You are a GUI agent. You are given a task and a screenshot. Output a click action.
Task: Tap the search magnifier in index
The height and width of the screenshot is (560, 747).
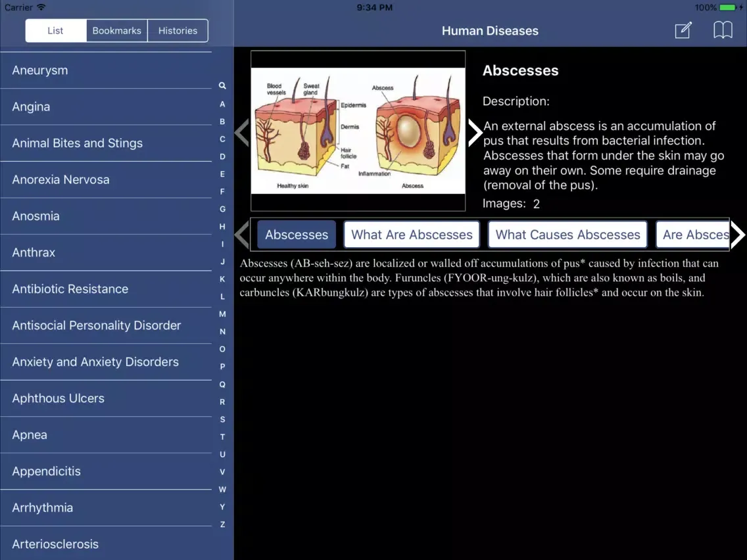pos(222,85)
